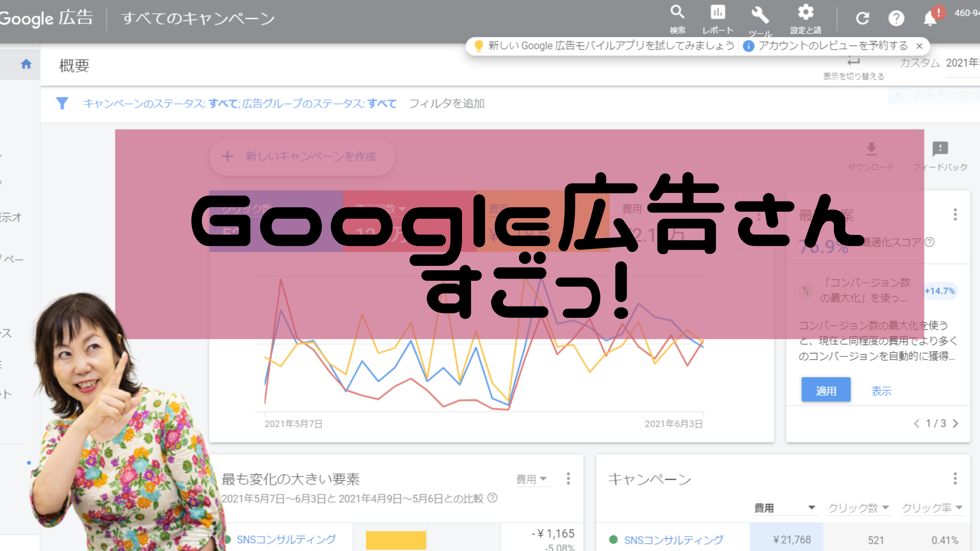
Task: Click the +14.7% score uplift badge
Action: 940,291
